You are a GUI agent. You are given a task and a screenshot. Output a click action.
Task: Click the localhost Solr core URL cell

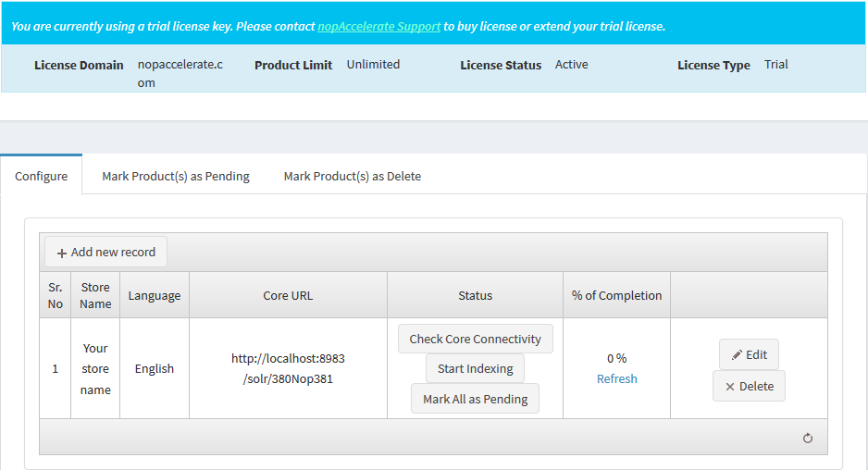(x=288, y=368)
